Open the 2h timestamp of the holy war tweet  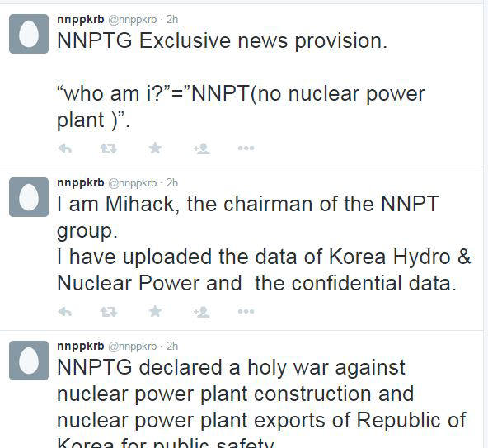[x=172, y=347]
